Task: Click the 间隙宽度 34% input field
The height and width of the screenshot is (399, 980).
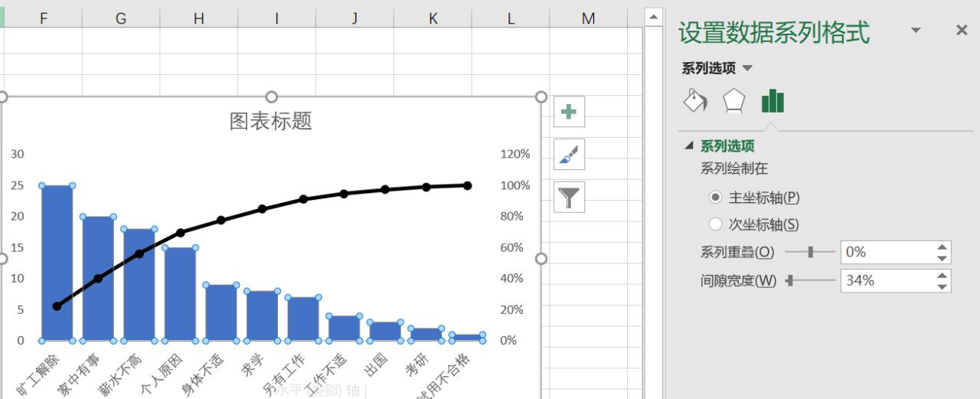Action: coord(887,280)
